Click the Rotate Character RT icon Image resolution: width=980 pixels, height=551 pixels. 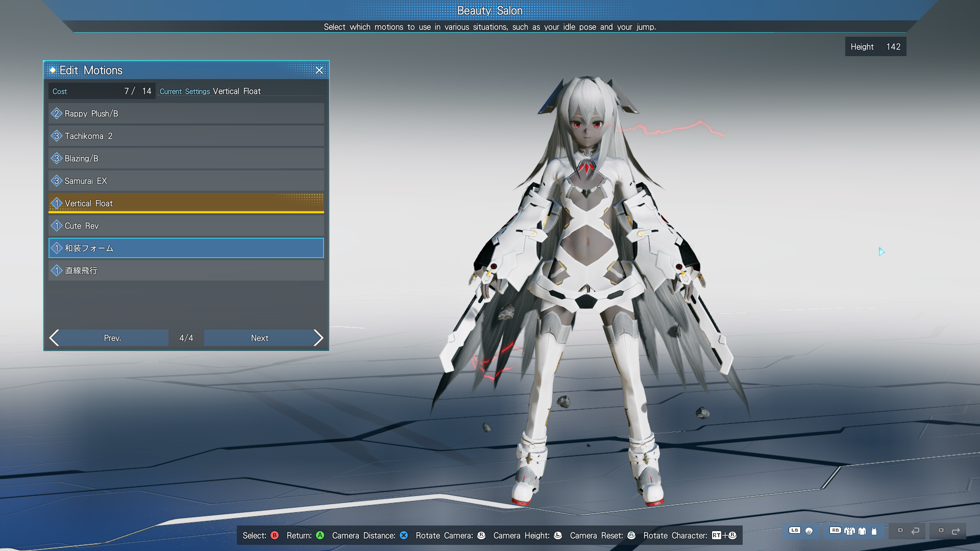[x=717, y=535]
